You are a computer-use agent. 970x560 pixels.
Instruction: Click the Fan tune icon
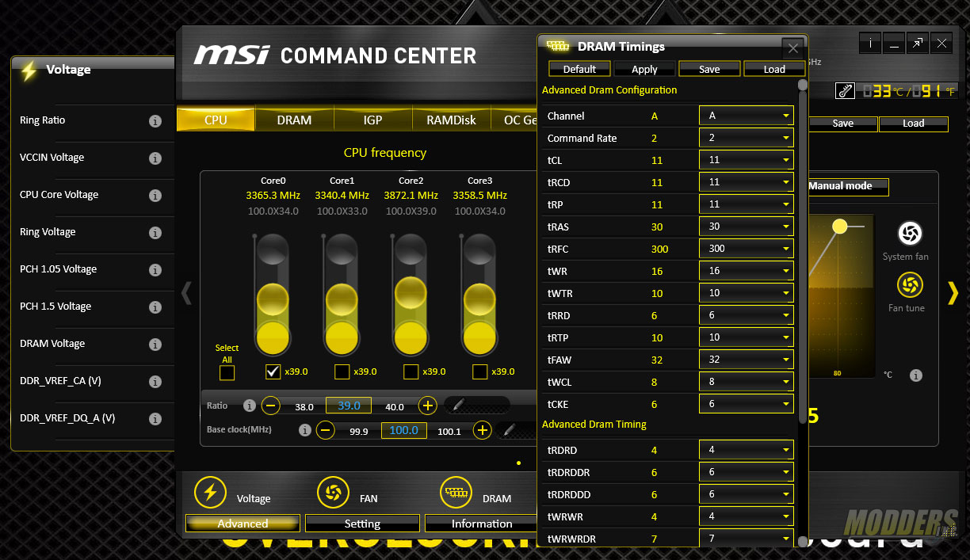point(910,285)
